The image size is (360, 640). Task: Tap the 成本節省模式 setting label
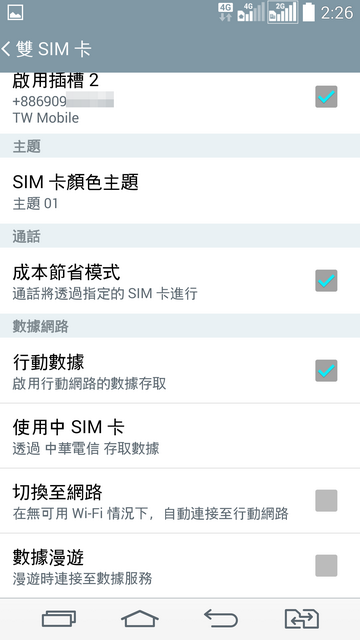66,272
